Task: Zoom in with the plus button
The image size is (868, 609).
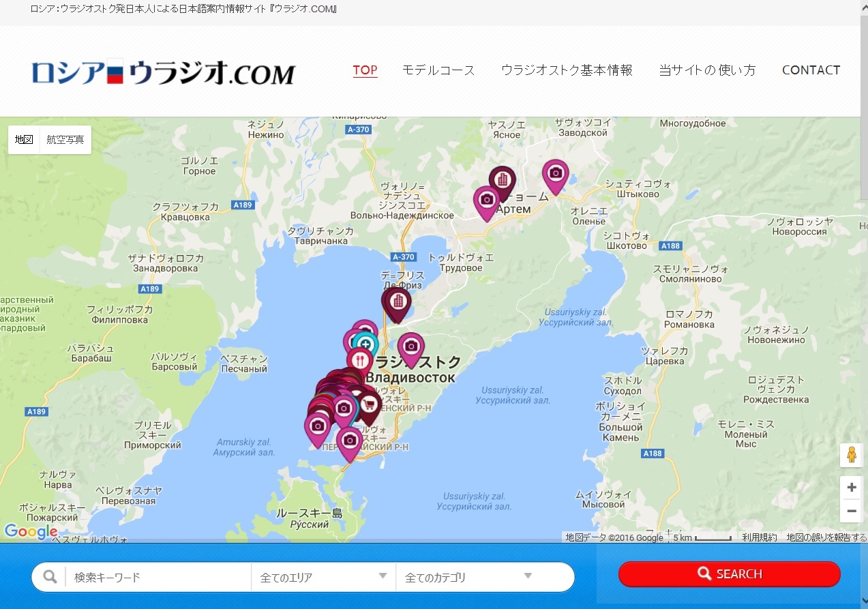Action: pyautogui.click(x=852, y=488)
